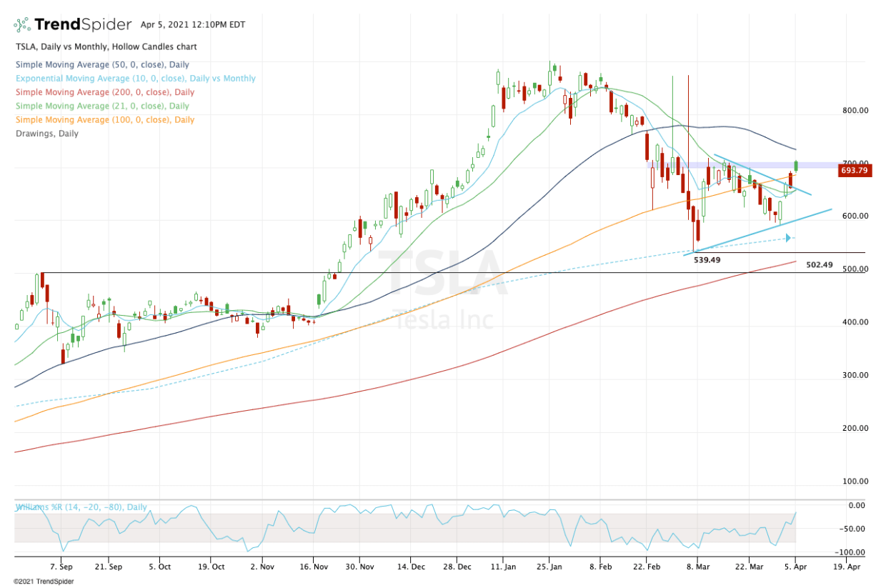The height and width of the screenshot is (588, 886).
Task: Open the Drawings, Daily legend entry
Action: pos(46,134)
